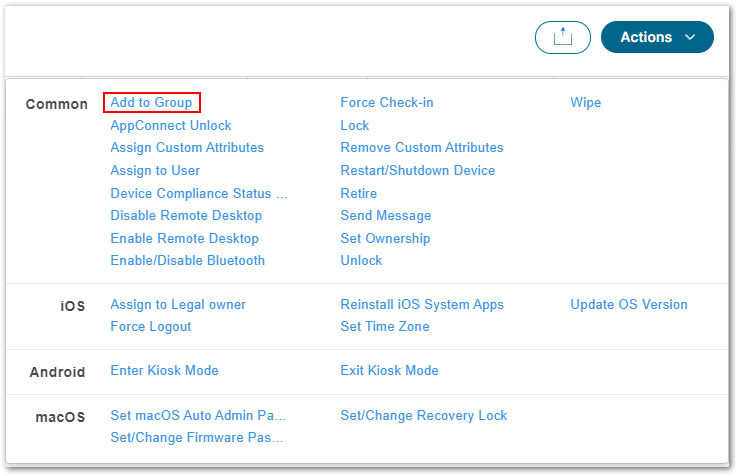The height and width of the screenshot is (476, 738).
Task: Select Enter Kiosk Mode for Android
Action: pos(164,370)
